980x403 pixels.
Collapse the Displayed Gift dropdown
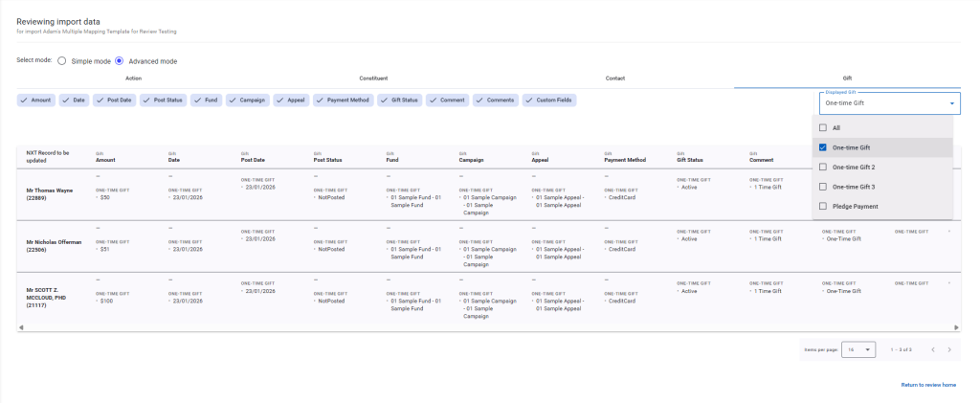pyautogui.click(x=951, y=102)
